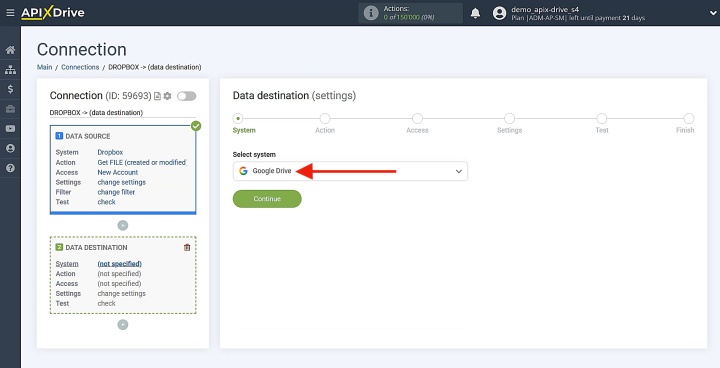
Task: Click the Action (not specified) entry
Action: pos(119,273)
